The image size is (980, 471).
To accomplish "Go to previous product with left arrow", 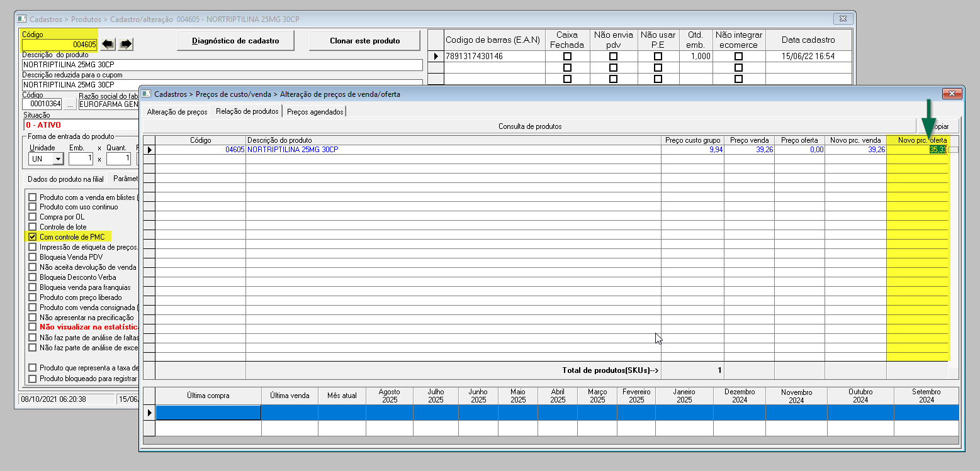I will (108, 44).
